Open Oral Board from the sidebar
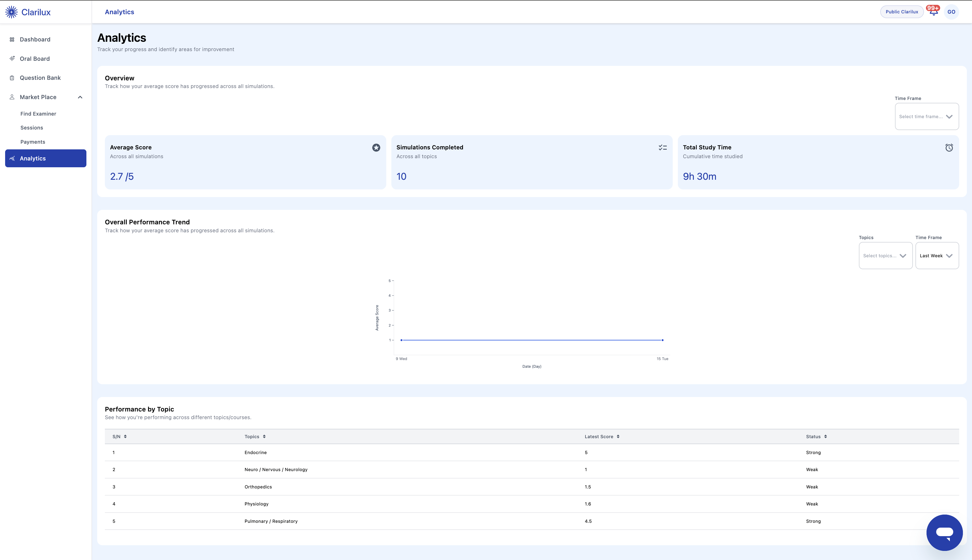The image size is (972, 560). pos(46,59)
